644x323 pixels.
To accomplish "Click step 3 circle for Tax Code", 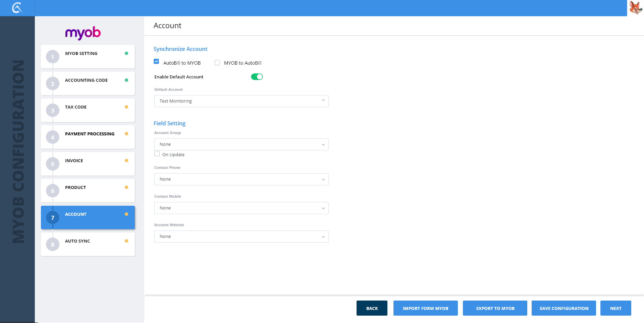I will pyautogui.click(x=53, y=111).
